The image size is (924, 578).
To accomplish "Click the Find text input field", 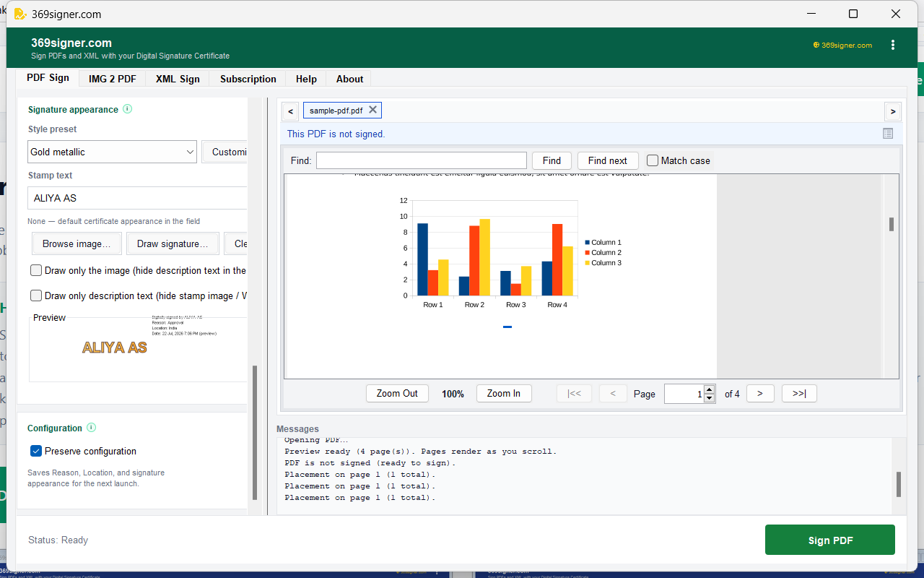I will click(422, 160).
